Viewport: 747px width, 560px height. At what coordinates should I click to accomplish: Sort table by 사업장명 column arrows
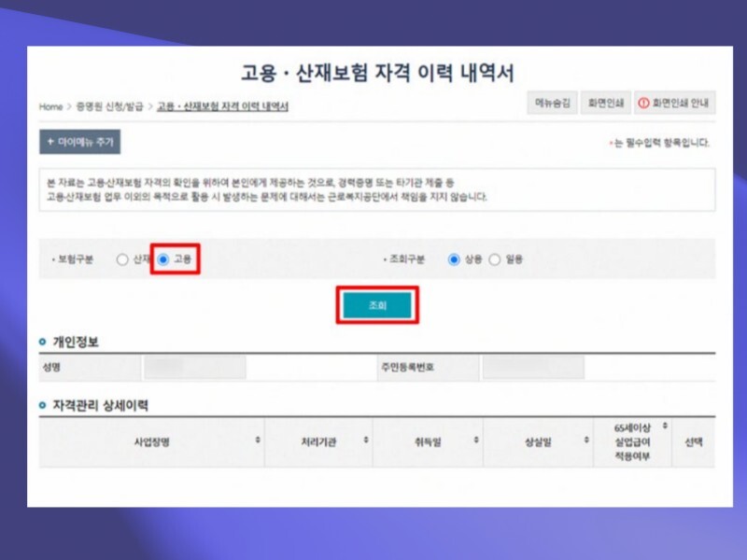click(x=258, y=440)
